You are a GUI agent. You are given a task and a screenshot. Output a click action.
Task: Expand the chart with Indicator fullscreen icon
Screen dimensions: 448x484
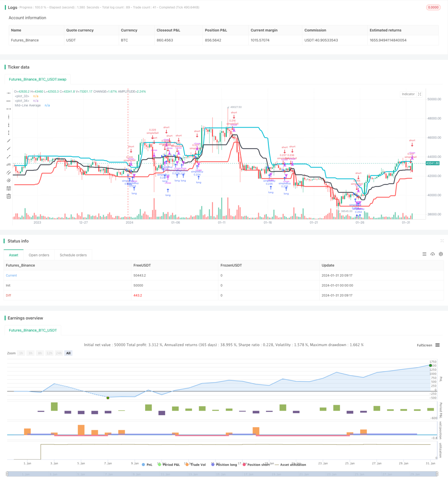coord(419,94)
